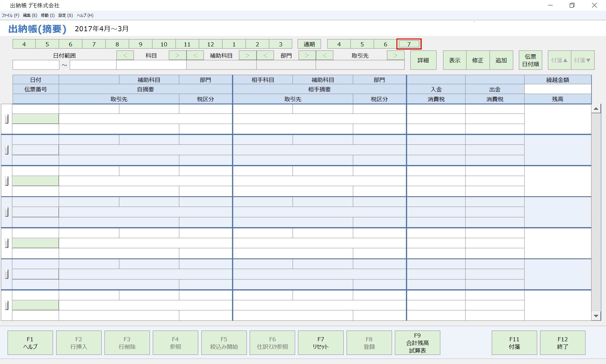Screen dimensions: 606x364
Task: Open the 詳細 filter options
Action: (x=423, y=60)
